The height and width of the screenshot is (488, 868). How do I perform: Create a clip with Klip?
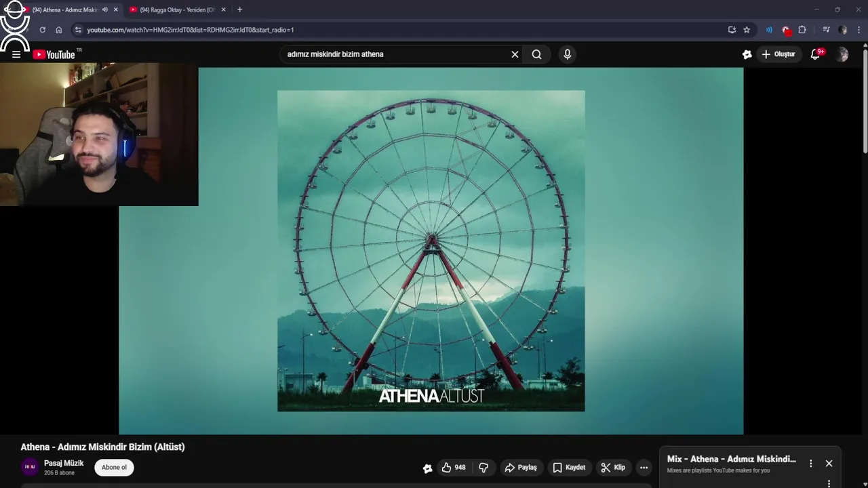(x=613, y=468)
